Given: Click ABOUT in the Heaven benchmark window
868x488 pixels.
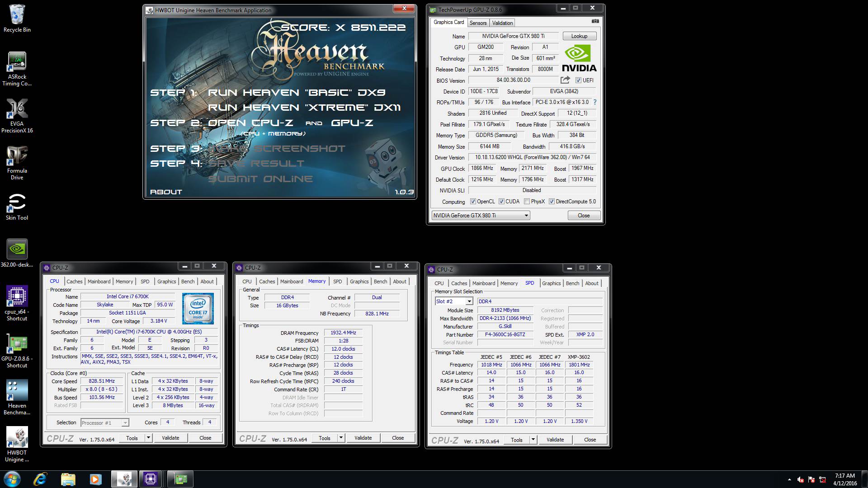Looking at the screenshot, I should click(166, 192).
